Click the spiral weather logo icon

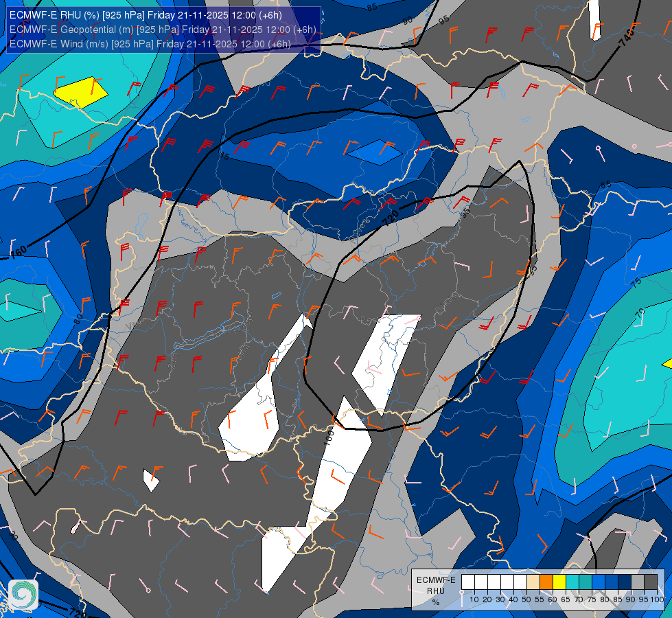(x=23, y=594)
